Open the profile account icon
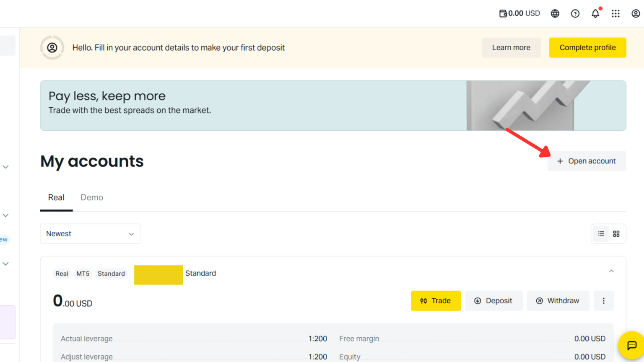Viewport: 644px width, 362px height. pyautogui.click(x=636, y=13)
